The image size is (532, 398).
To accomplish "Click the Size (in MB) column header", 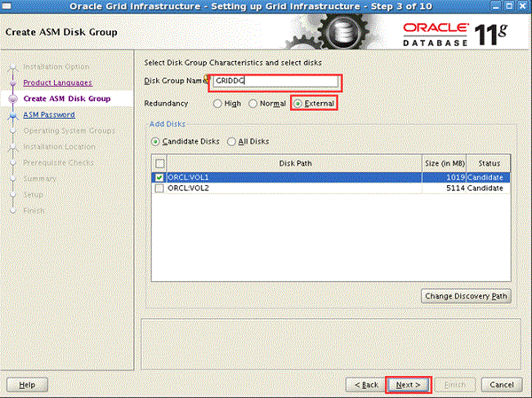I will (x=444, y=163).
